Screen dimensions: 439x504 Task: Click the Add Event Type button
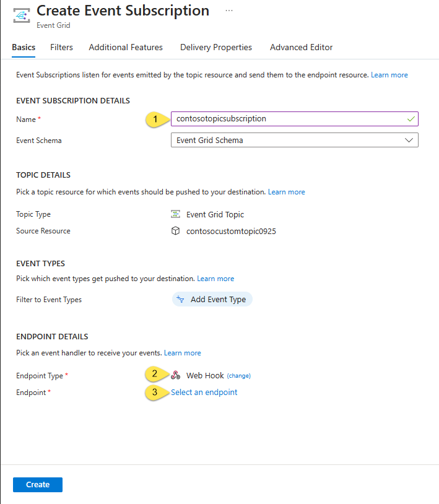click(212, 300)
